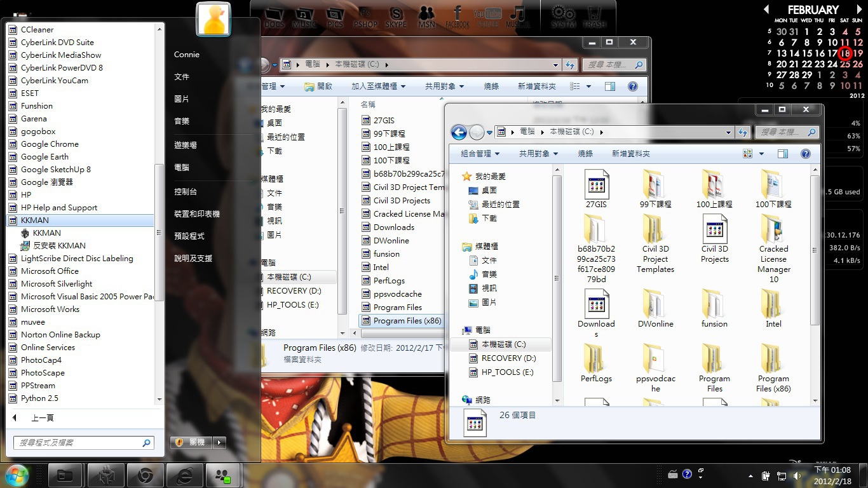
Task: Start SKYPE from the dock
Action: coord(396,17)
